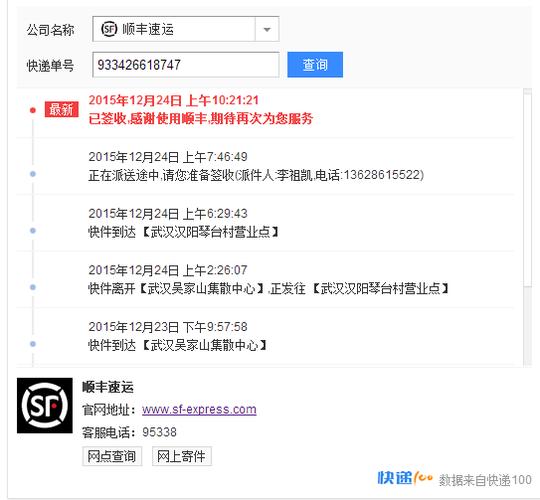Screen dimensions: 540x500
Task: Click the timestamp 2015年12月24日 上午6:29:43
Action: pos(168,213)
